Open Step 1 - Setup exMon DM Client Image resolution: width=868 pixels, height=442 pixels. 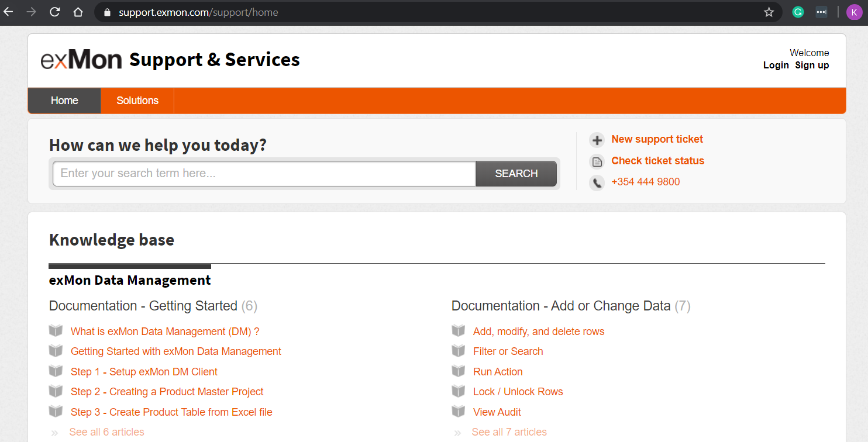pos(144,372)
